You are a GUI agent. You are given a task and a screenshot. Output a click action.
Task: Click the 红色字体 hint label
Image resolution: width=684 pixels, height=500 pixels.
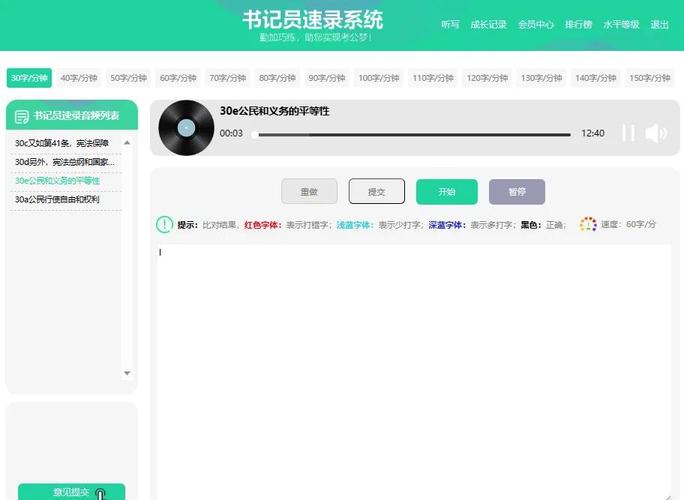click(x=263, y=225)
